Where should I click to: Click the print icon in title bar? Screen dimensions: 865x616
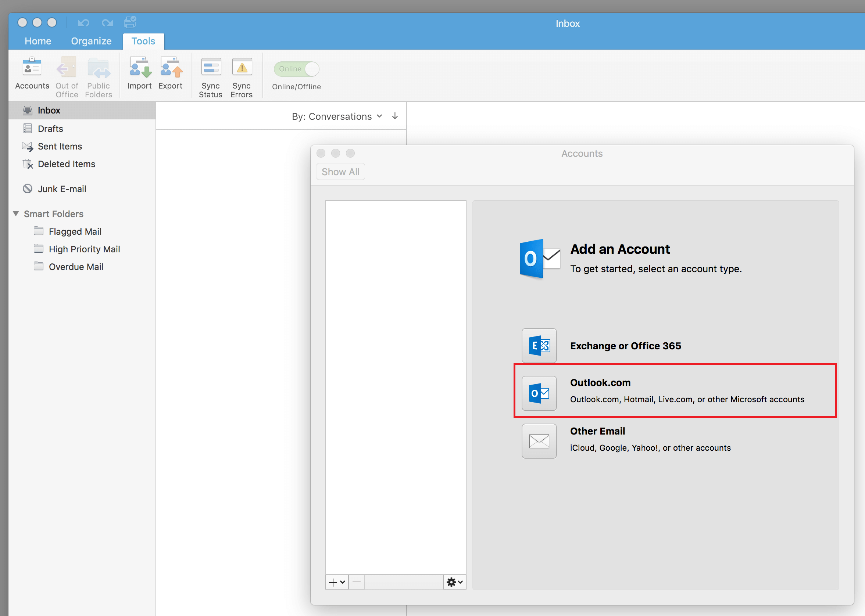click(130, 22)
